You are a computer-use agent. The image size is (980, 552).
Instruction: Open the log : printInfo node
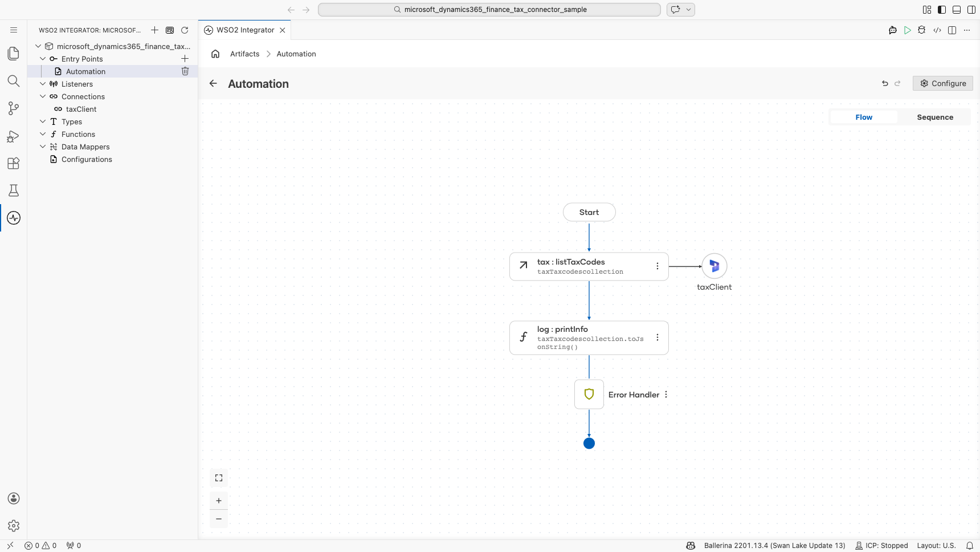click(x=589, y=338)
